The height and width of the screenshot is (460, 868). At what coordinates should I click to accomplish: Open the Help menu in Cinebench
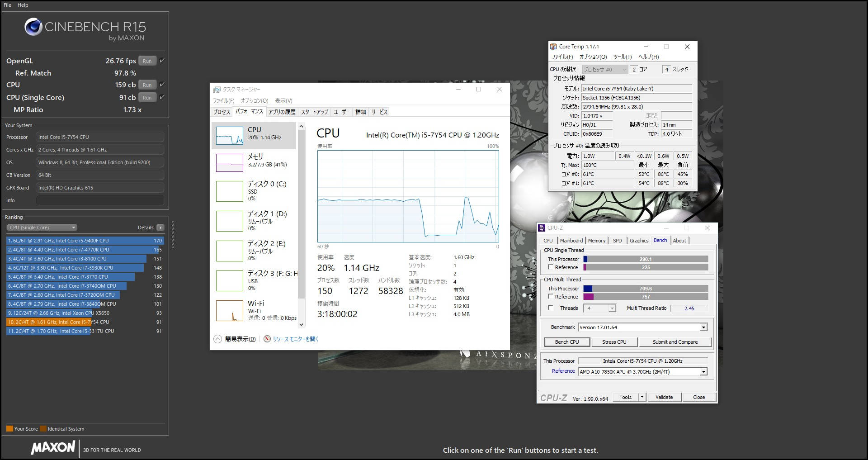point(23,5)
